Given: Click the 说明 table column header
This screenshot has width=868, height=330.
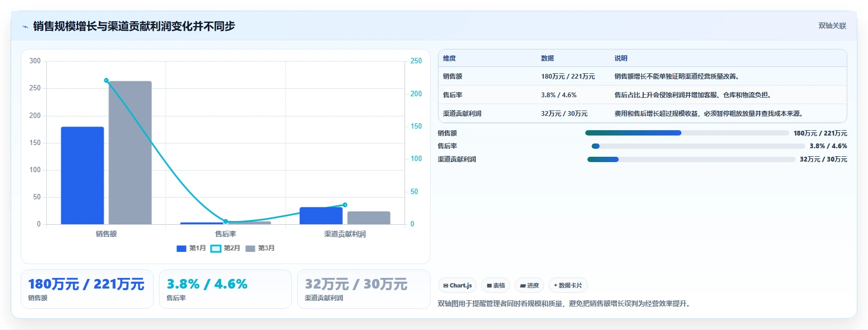Looking at the screenshot, I should point(621,58).
